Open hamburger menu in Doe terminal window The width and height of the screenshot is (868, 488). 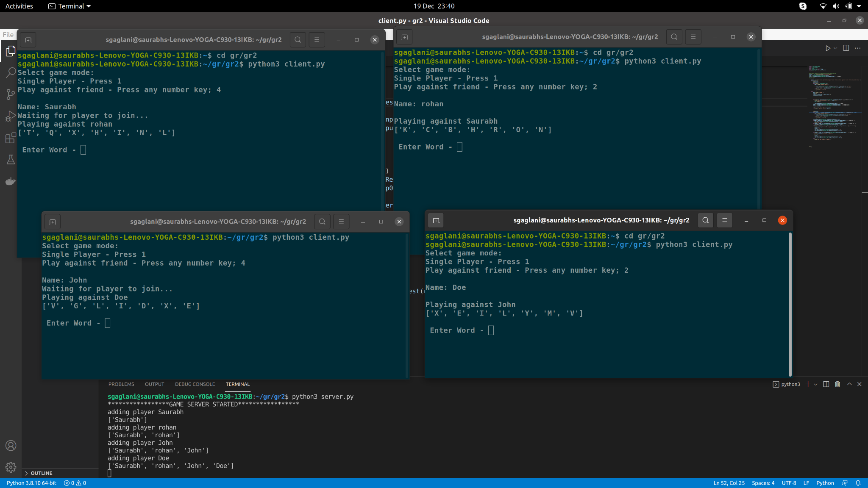[724, 220]
